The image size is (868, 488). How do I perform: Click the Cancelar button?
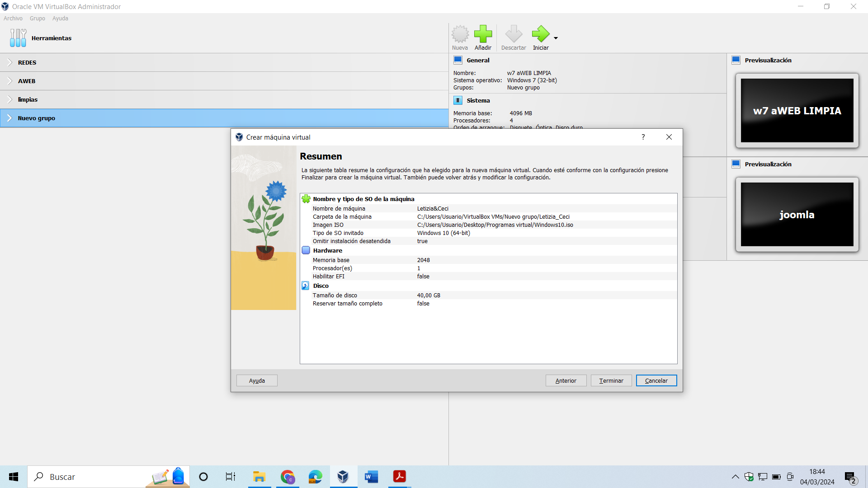pos(656,380)
